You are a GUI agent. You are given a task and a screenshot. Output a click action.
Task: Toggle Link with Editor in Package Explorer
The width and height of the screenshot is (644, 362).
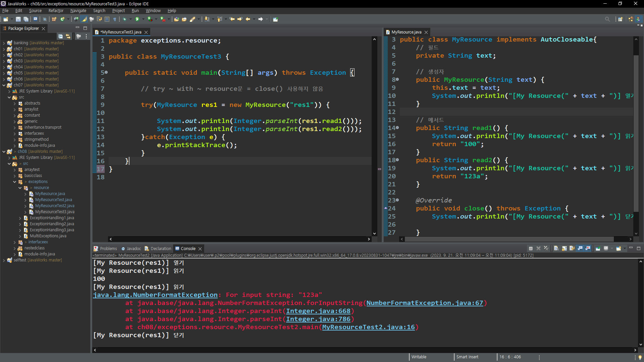coord(68,36)
